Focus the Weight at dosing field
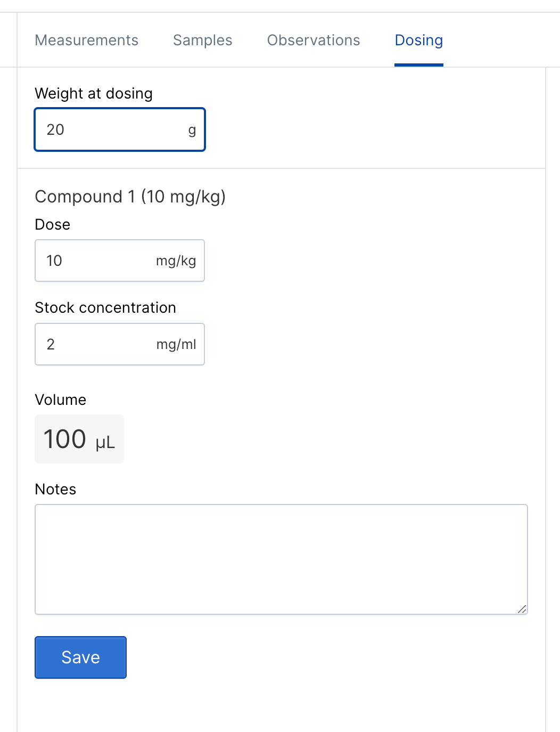This screenshot has width=560, height=732. [120, 129]
